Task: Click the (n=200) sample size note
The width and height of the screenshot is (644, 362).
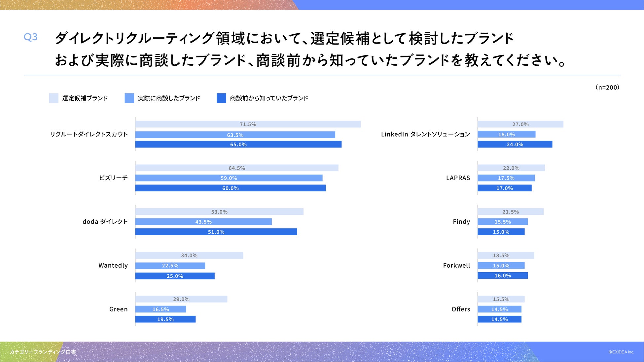Action: [607, 87]
